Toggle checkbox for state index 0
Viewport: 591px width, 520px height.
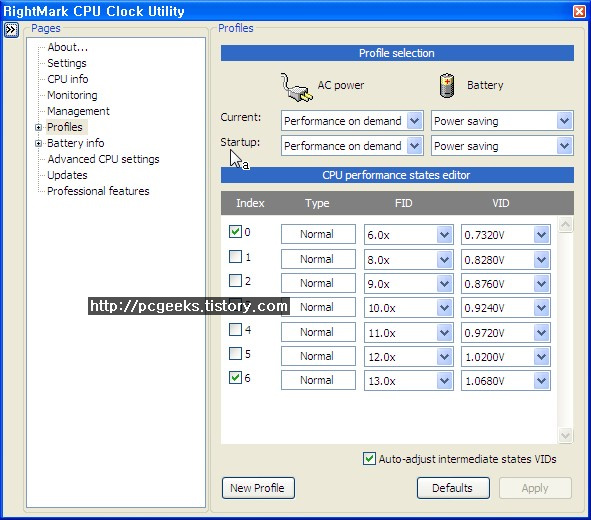pyautogui.click(x=236, y=231)
